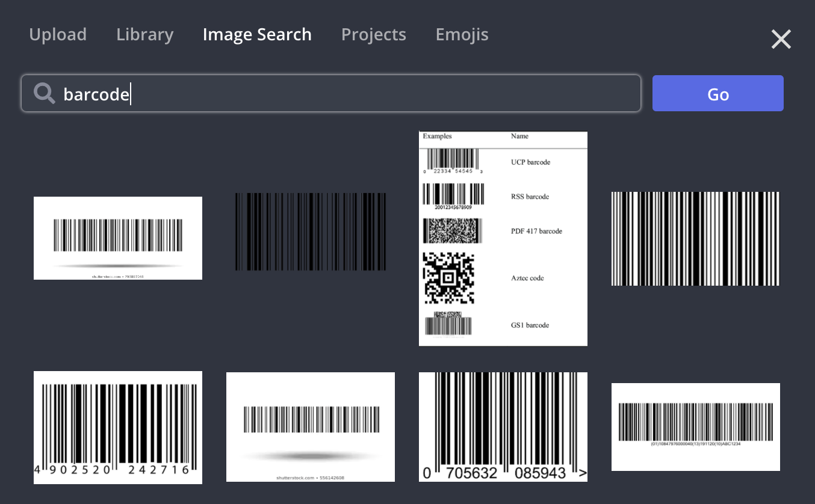The width and height of the screenshot is (815, 504).
Task: Open the Library tab
Action: 144,35
